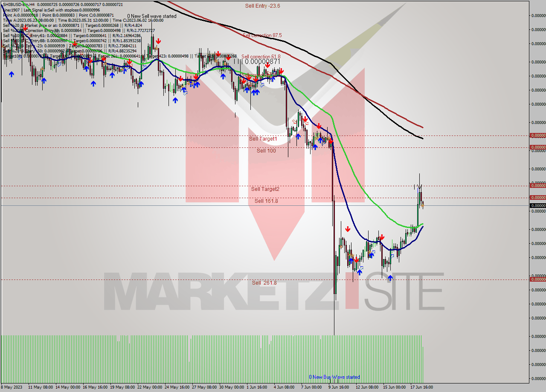This screenshot has height=392, width=546.
Task: Click the 'Sell Target2' level label
Action: pyautogui.click(x=265, y=189)
